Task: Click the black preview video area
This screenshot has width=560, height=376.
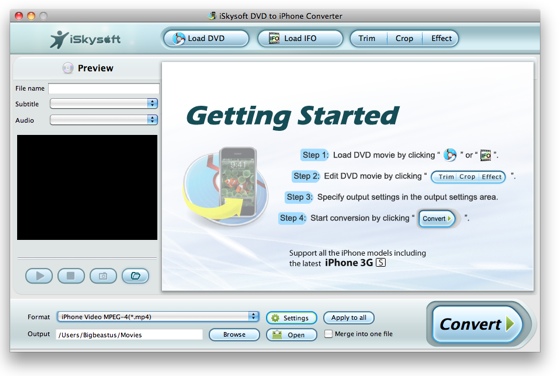Action: 87,187
